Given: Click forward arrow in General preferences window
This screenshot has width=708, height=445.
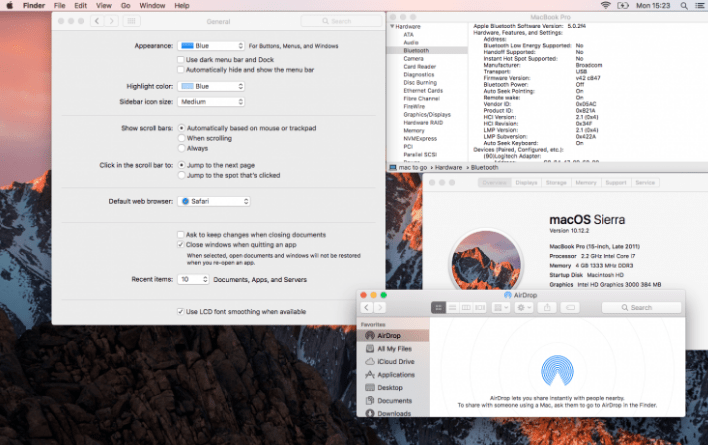Looking at the screenshot, I should 112,21.
